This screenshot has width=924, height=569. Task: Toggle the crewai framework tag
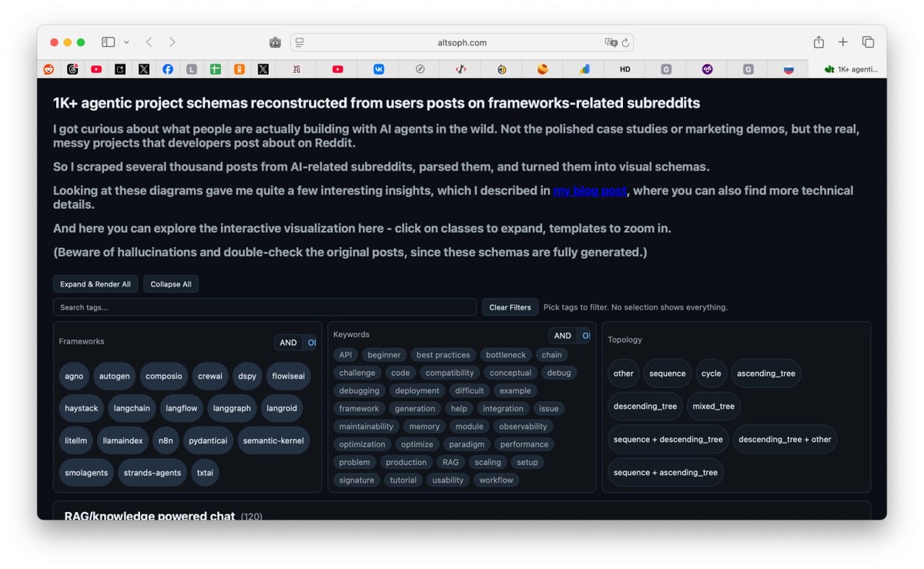coord(210,376)
